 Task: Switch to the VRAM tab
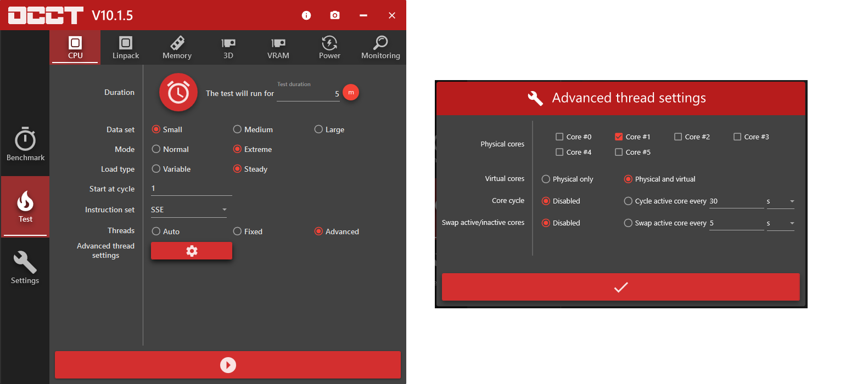[278, 47]
